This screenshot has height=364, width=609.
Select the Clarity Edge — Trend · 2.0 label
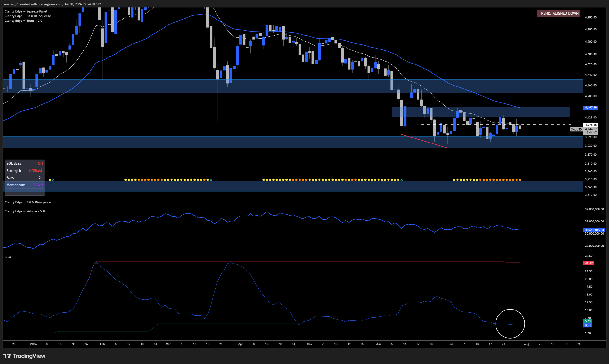[24, 21]
